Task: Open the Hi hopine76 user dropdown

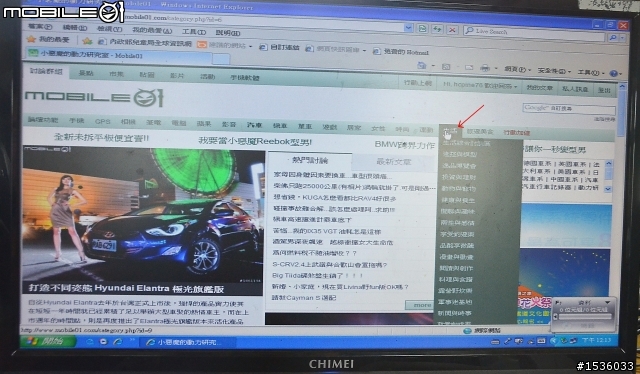Action: tap(480, 86)
